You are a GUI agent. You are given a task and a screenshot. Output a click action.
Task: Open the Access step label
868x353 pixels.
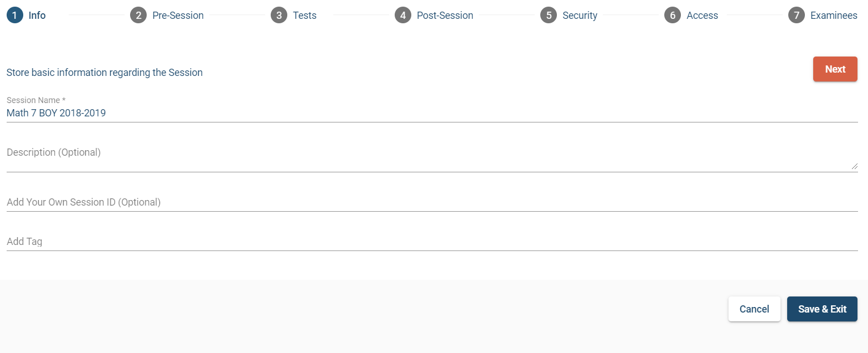(x=702, y=16)
